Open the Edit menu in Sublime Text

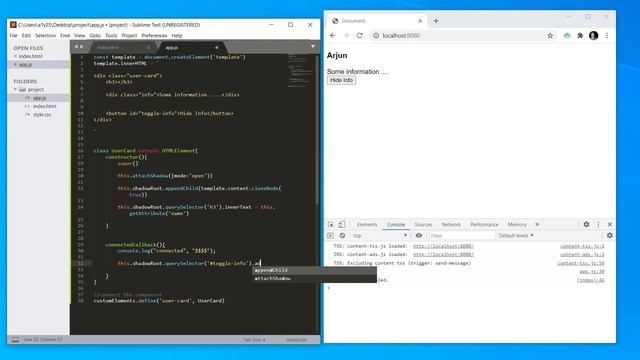point(26,36)
